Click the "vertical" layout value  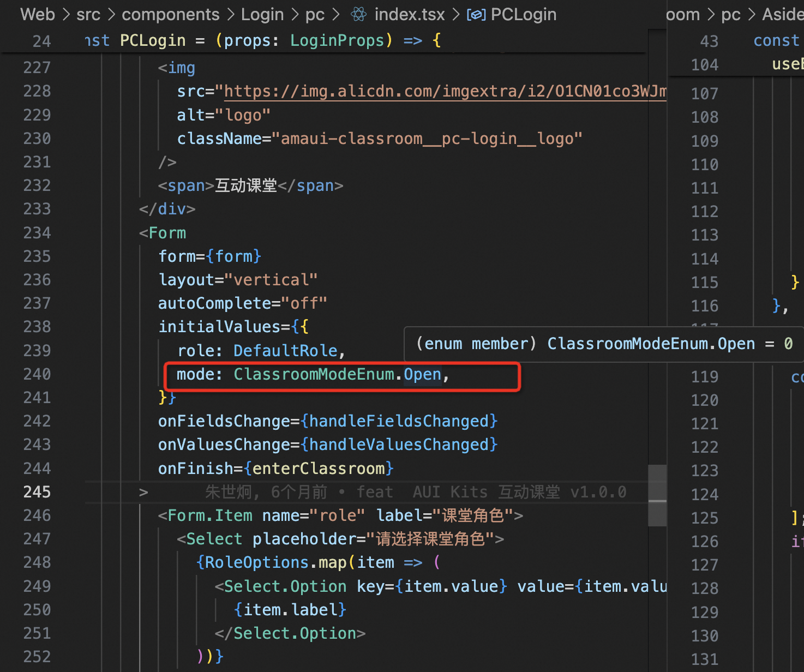271,280
